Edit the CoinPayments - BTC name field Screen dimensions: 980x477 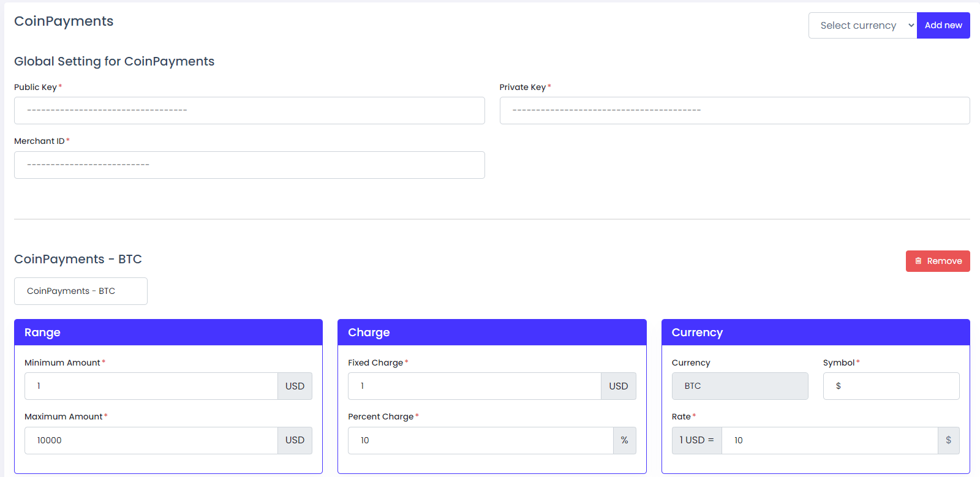coord(81,291)
